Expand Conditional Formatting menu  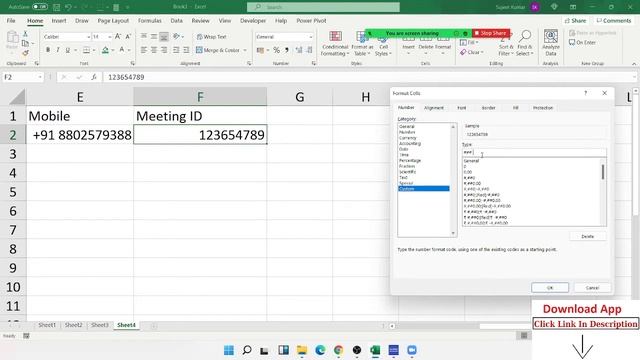click(335, 43)
